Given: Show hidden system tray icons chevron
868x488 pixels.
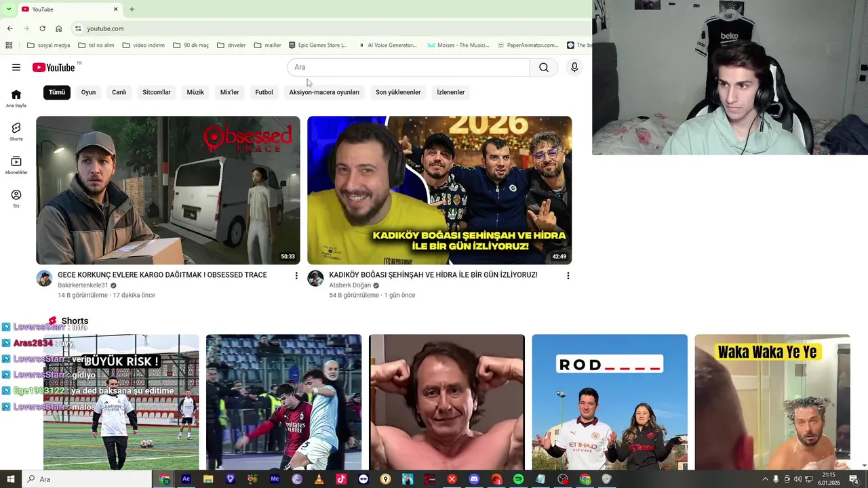Looking at the screenshot, I should click(765, 479).
